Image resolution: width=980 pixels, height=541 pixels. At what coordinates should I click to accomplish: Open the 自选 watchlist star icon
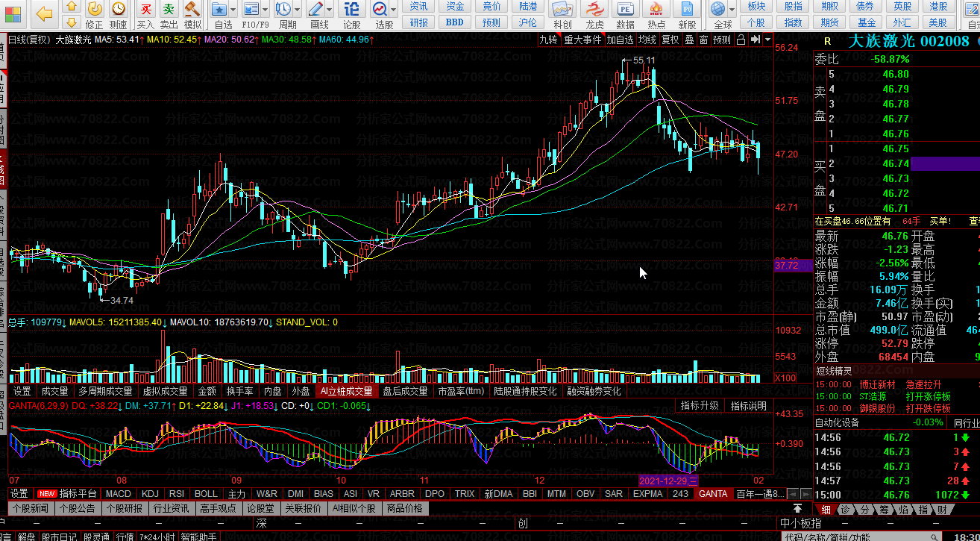pos(220,10)
